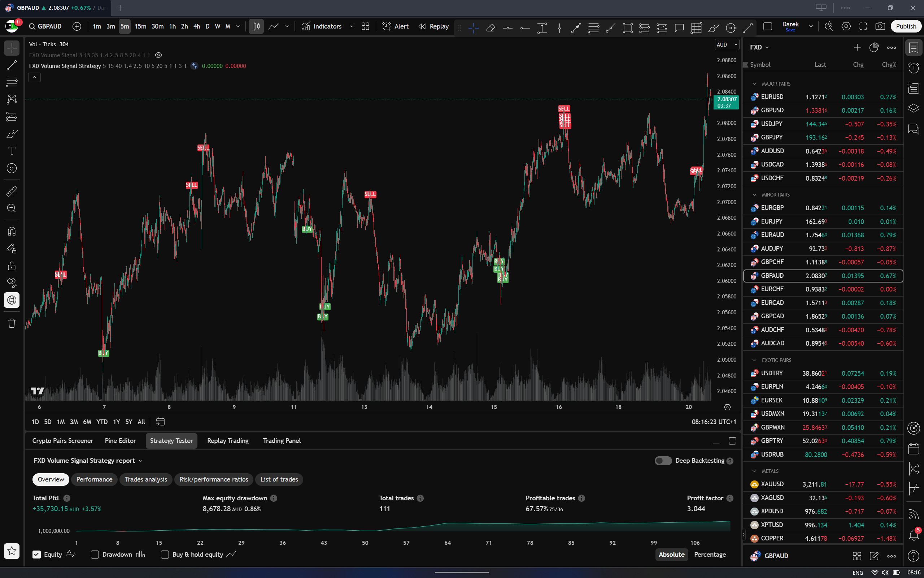Screen dimensions: 924x578
Task: Open the indicator templates dropdown arrow
Action: 351,26
